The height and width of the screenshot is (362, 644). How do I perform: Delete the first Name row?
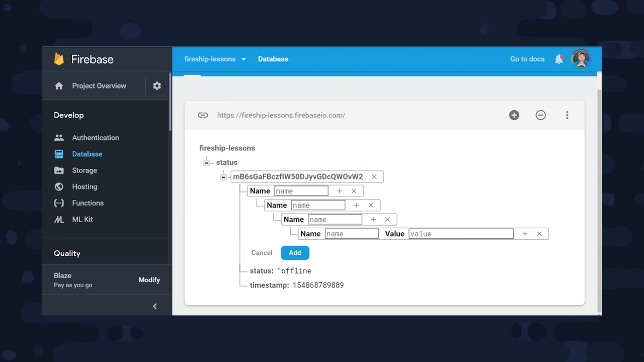pos(354,191)
